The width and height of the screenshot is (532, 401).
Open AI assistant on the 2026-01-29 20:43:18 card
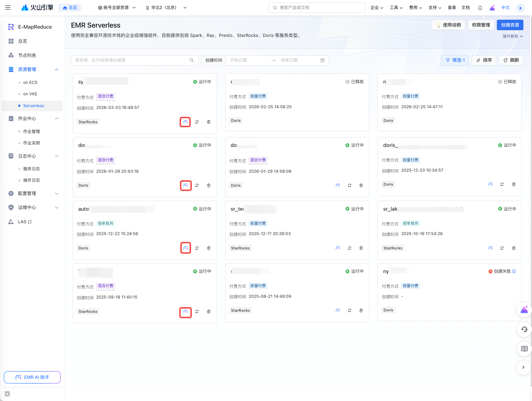(x=185, y=186)
